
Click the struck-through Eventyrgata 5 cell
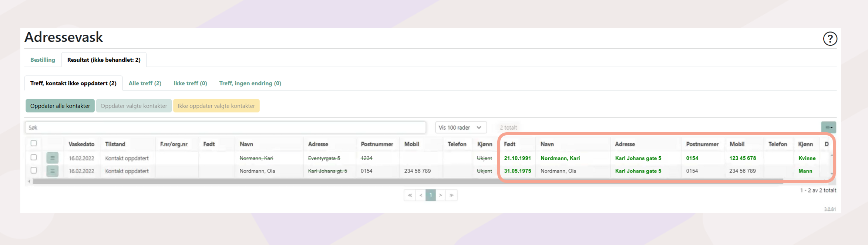coord(324,158)
